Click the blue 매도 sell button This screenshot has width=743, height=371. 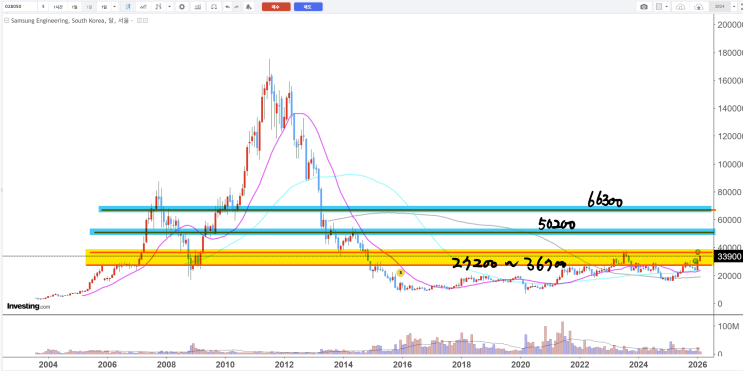click(308, 7)
